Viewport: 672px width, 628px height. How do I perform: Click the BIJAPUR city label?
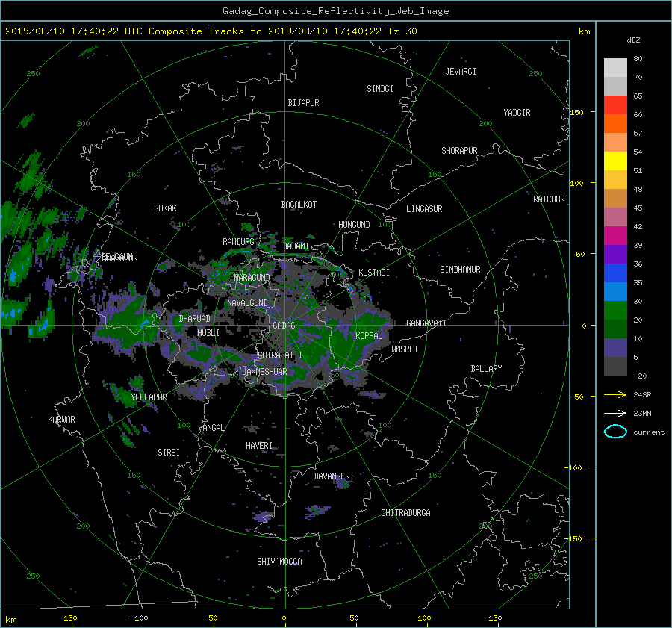click(x=303, y=103)
